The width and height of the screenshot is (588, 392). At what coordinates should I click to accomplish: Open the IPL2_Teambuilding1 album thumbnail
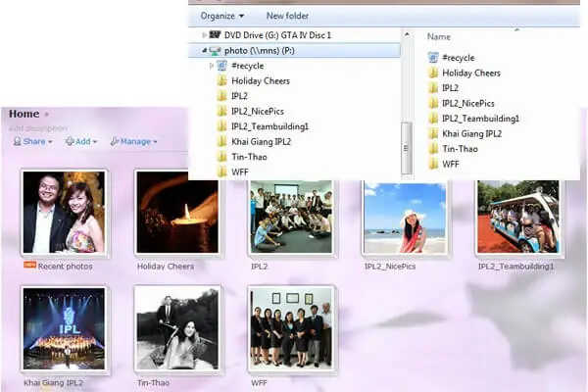(516, 218)
